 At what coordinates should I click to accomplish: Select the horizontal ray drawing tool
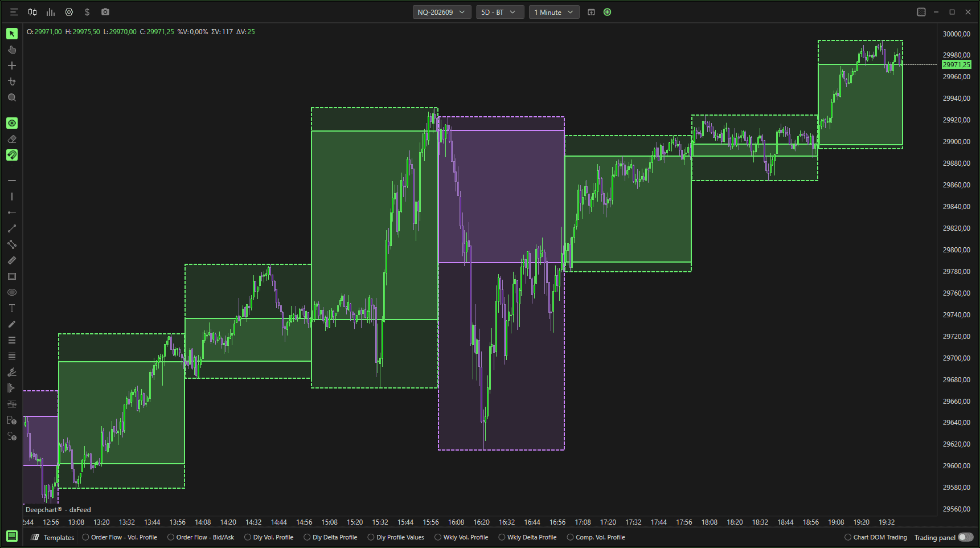point(12,212)
